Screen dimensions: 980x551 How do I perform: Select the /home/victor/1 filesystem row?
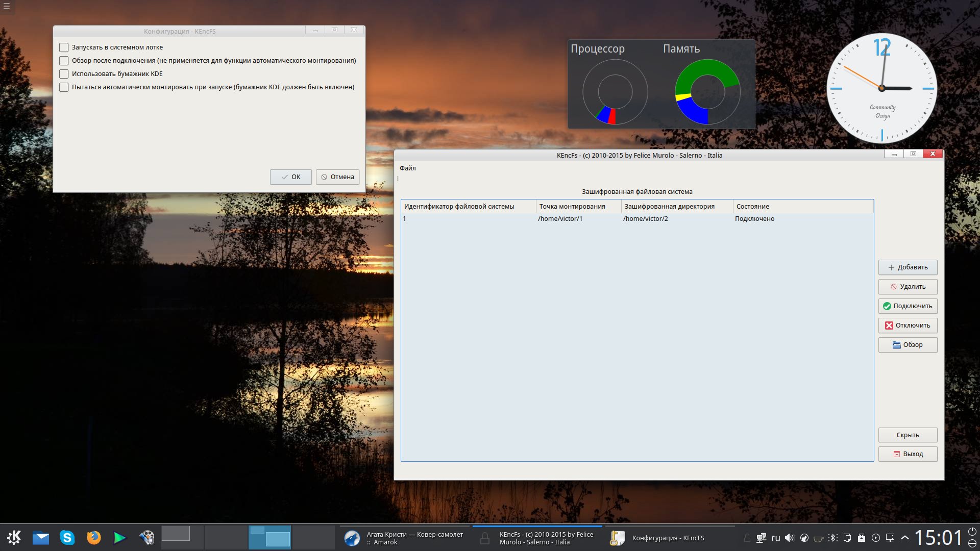point(560,219)
